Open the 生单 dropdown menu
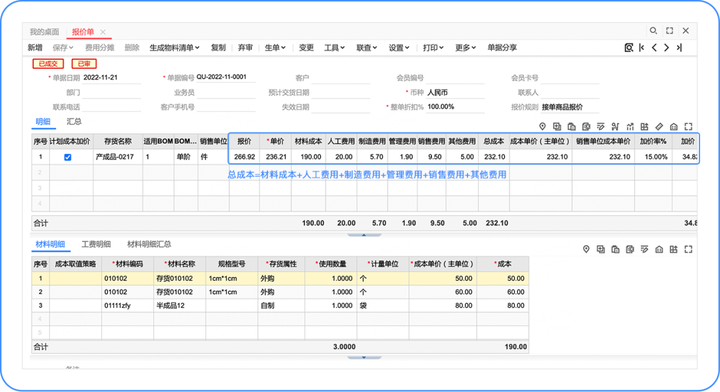Image resolution: width=720 pixels, height=392 pixels. point(275,48)
